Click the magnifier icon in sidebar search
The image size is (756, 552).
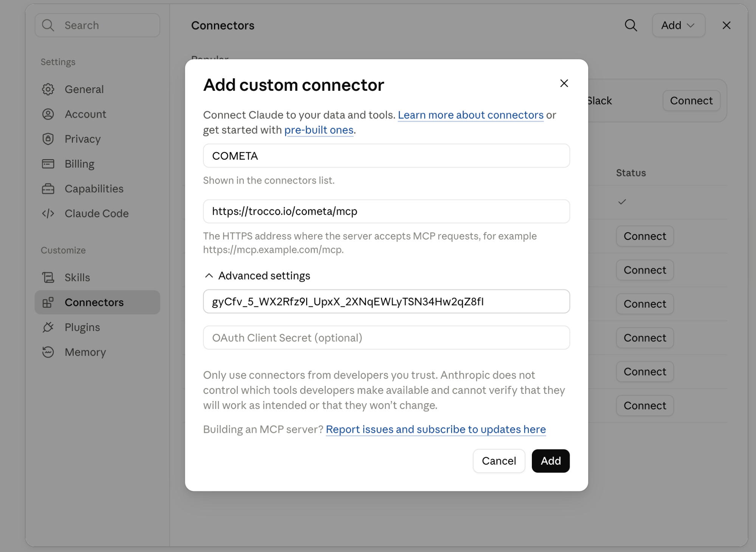coord(48,25)
